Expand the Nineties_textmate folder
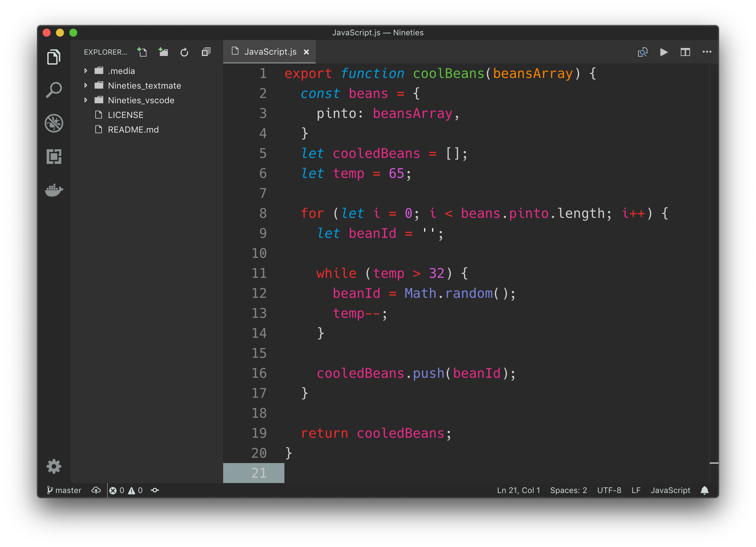756x547 pixels. click(x=144, y=86)
